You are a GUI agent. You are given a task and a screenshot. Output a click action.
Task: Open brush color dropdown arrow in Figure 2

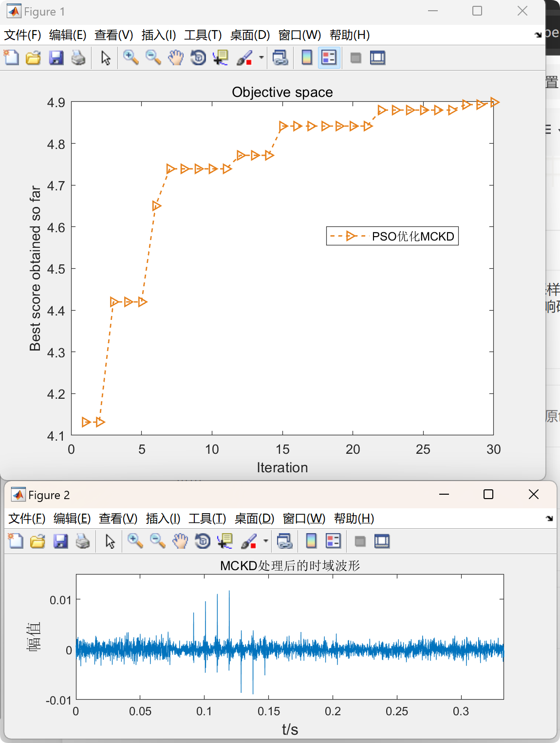266,541
